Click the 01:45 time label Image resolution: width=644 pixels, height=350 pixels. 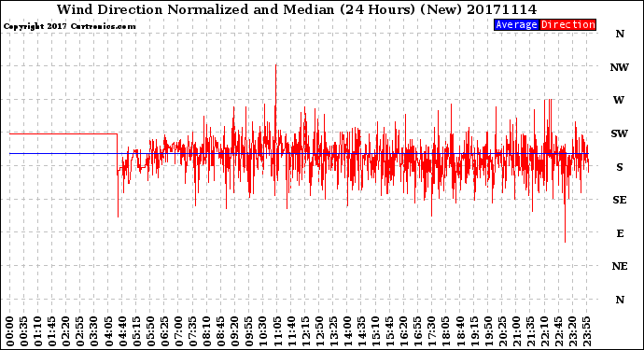tap(52, 331)
